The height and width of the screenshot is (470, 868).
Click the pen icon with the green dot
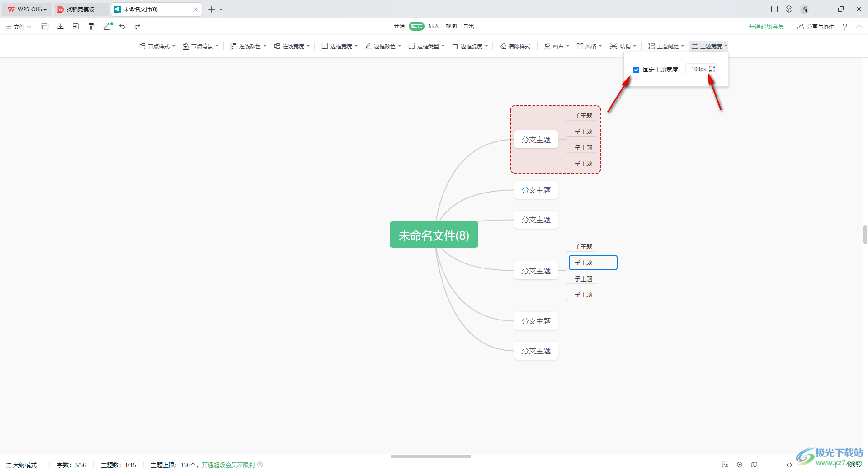point(108,26)
